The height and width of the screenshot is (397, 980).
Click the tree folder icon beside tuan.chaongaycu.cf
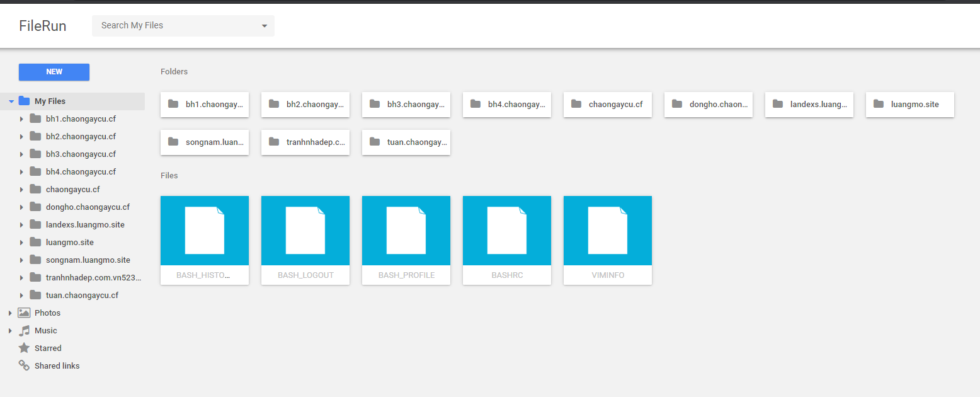(35, 295)
